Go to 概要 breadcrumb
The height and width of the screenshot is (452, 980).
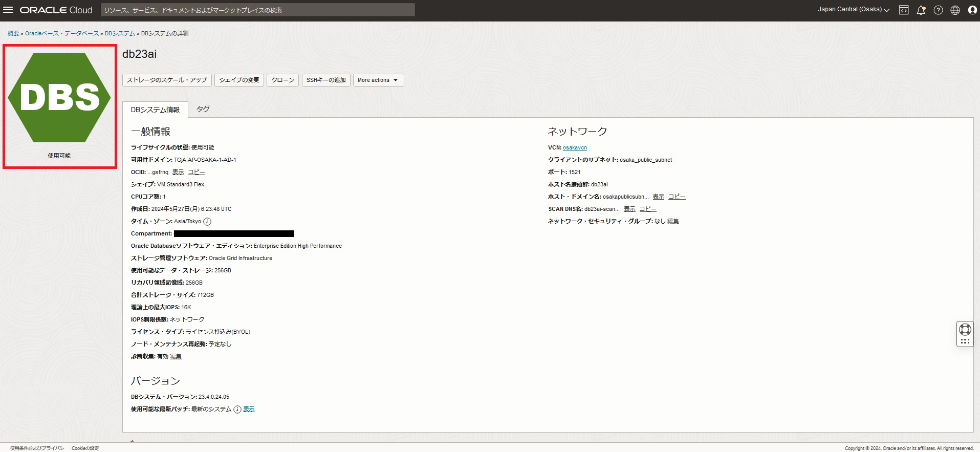pyautogui.click(x=13, y=33)
